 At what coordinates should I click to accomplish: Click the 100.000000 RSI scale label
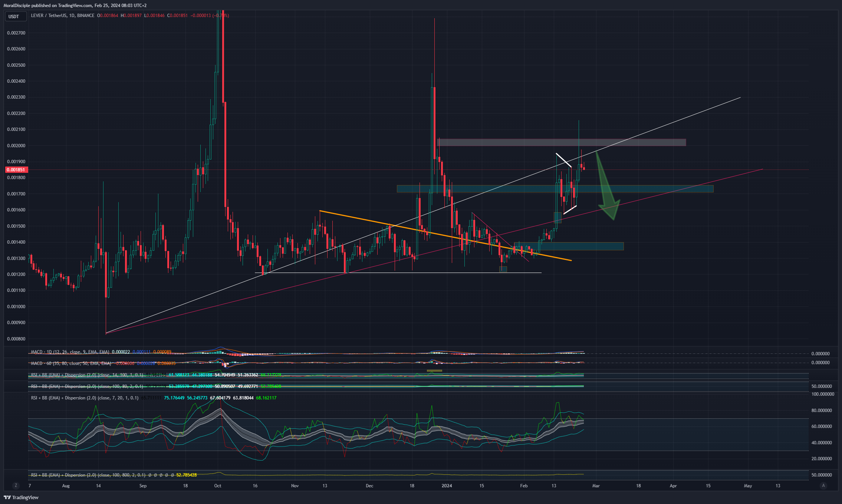click(x=822, y=394)
